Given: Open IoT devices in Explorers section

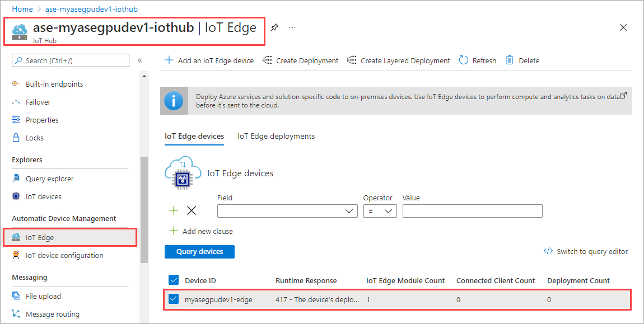Looking at the screenshot, I should pyautogui.click(x=42, y=196).
